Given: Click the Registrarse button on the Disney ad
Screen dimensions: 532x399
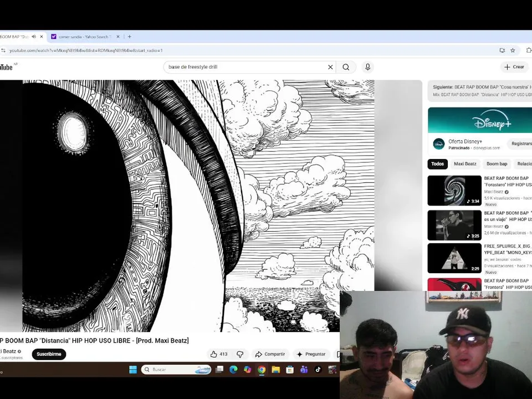Looking at the screenshot, I should tap(520, 144).
